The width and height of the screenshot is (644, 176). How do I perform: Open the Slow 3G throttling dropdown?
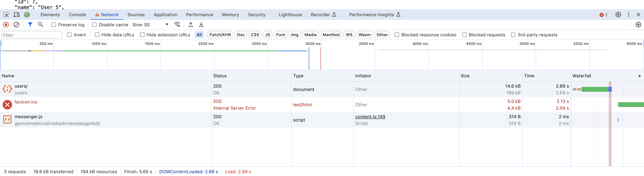(150, 25)
